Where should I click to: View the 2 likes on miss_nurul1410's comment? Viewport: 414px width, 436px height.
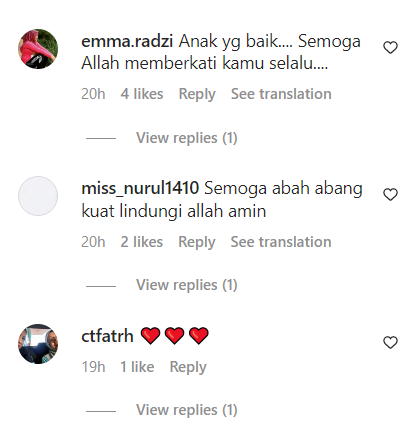click(x=142, y=242)
